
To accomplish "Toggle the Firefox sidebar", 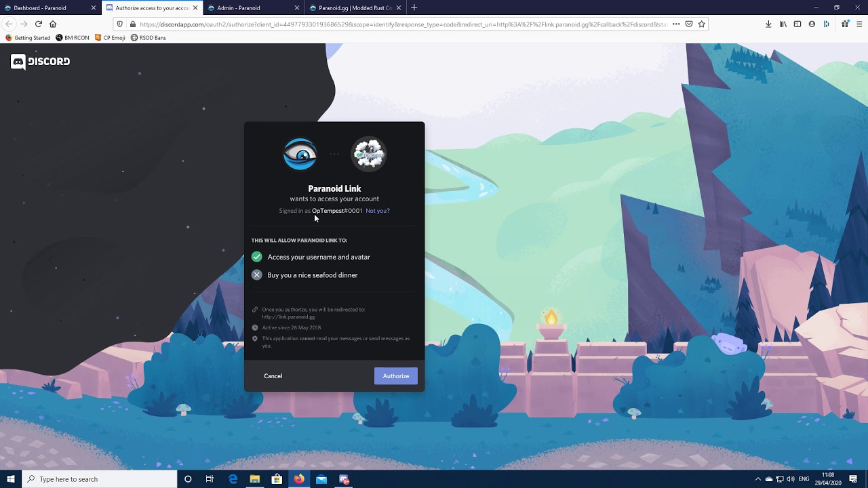I will [x=797, y=24].
